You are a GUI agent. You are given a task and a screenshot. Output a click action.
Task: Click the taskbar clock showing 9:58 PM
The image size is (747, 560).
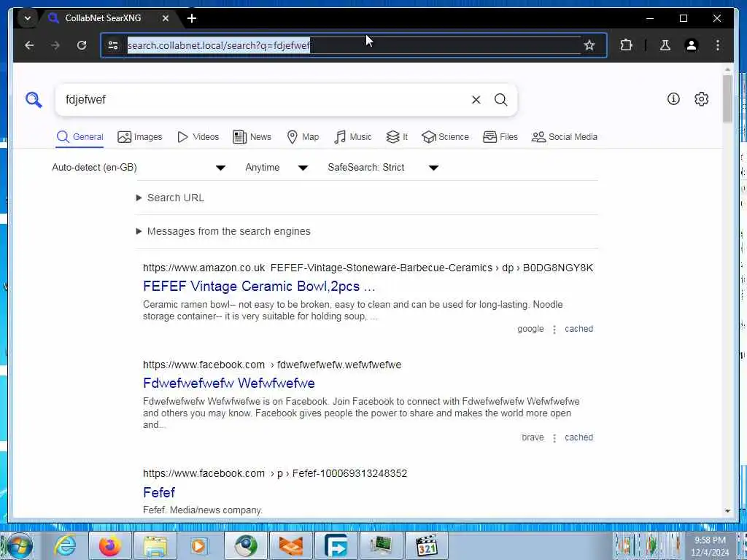pyautogui.click(x=710, y=546)
